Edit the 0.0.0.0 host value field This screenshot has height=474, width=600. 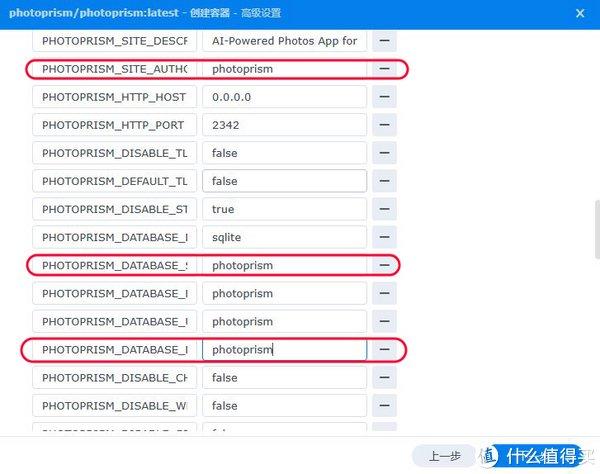point(284,97)
